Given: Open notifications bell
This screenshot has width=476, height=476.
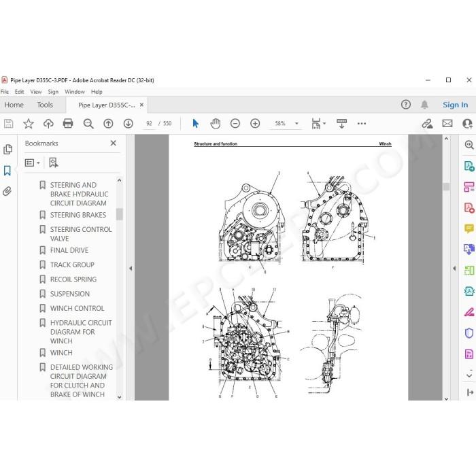Looking at the screenshot, I should click(x=424, y=105).
